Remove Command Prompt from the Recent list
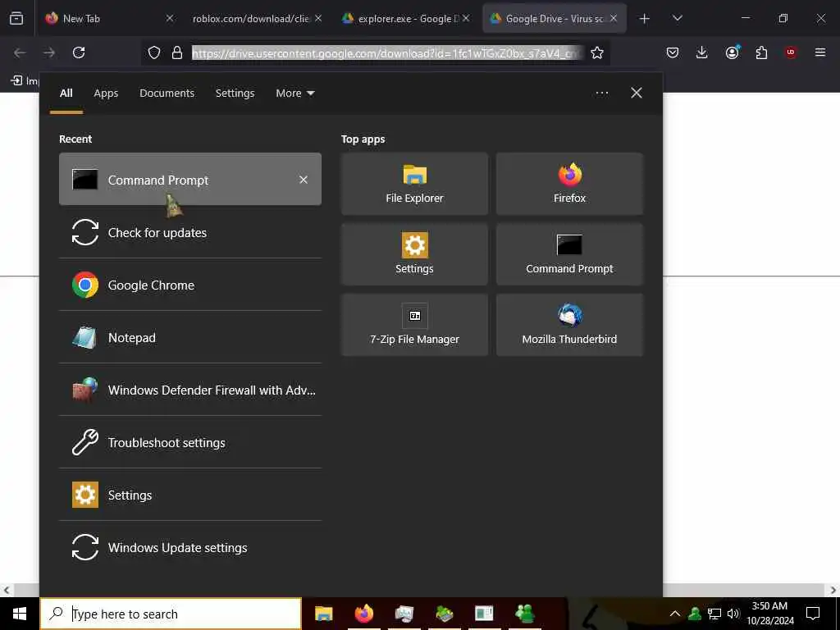The height and width of the screenshot is (630, 840). click(x=304, y=180)
